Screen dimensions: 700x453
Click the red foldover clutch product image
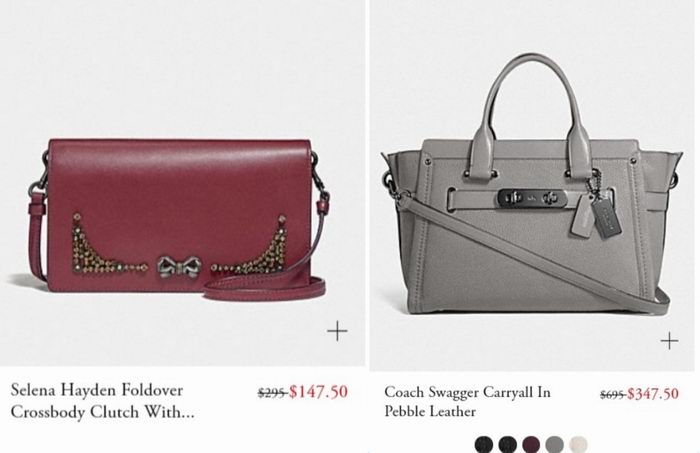tap(179, 216)
